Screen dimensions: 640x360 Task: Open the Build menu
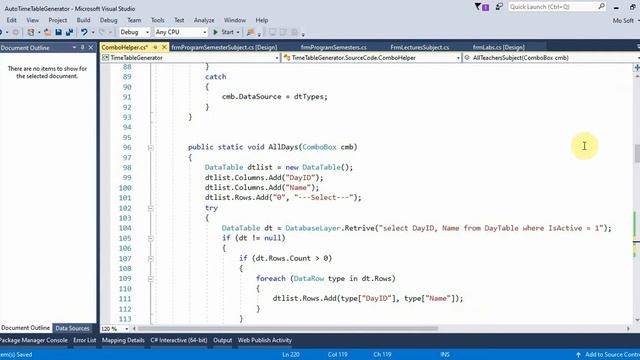(83, 20)
